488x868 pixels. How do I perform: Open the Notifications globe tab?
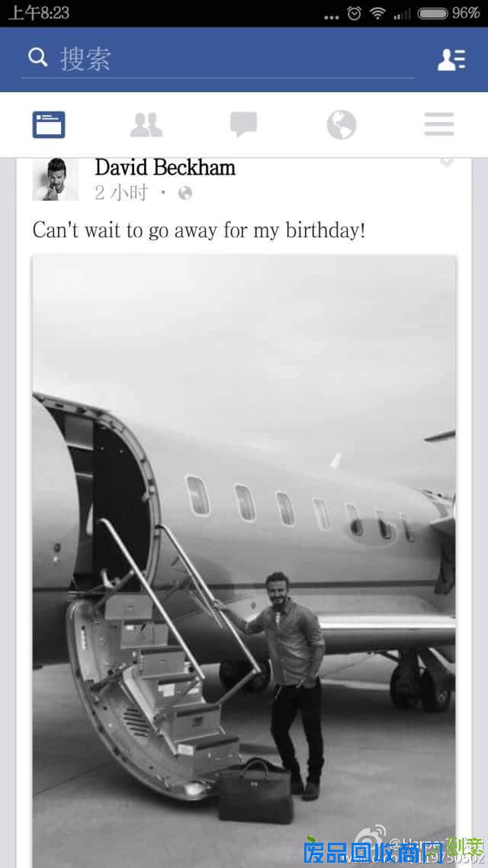342,124
